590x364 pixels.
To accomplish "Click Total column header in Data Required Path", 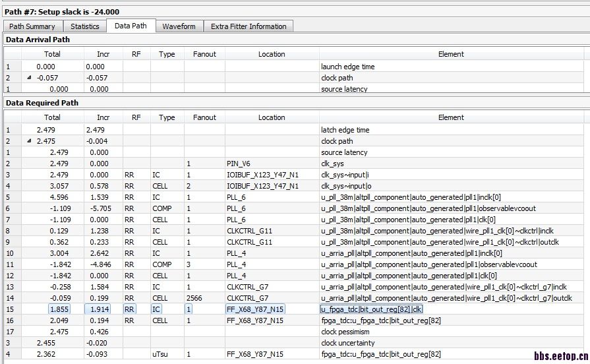I will (x=52, y=117).
